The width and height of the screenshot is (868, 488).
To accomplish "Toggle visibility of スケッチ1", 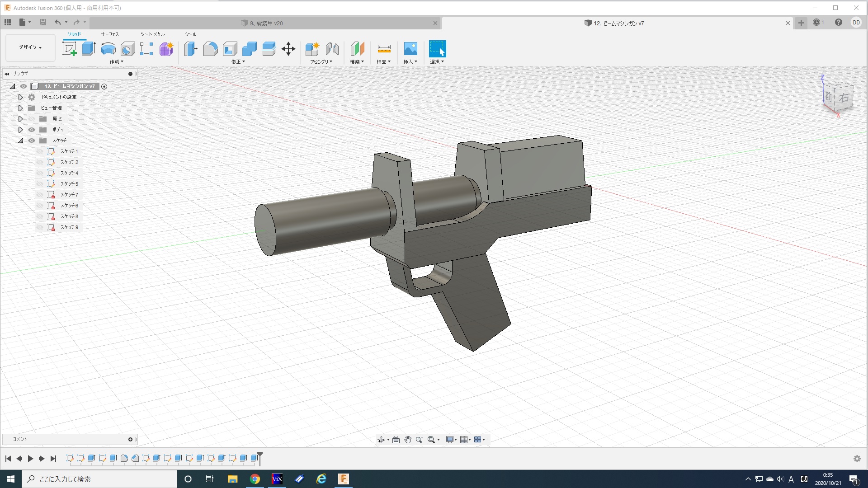I will (x=40, y=151).
